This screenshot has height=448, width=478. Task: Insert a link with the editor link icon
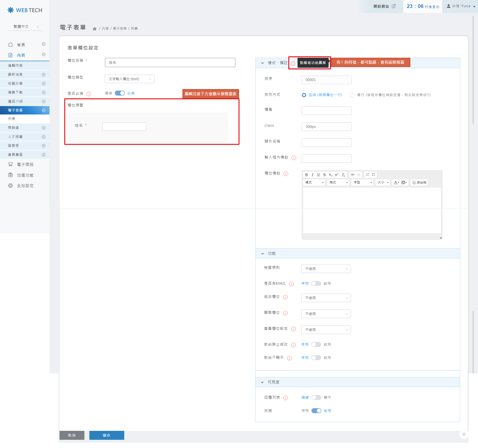(x=353, y=175)
